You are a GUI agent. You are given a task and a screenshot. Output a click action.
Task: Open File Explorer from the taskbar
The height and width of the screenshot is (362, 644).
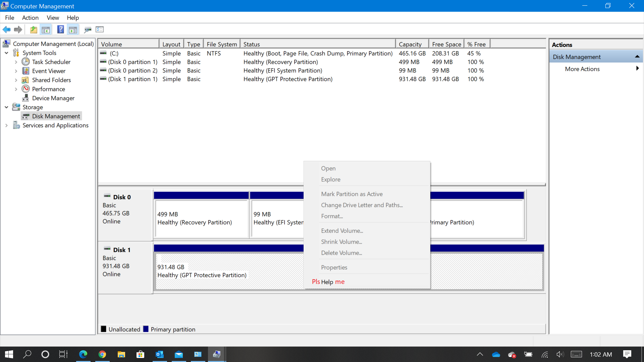pos(121,354)
